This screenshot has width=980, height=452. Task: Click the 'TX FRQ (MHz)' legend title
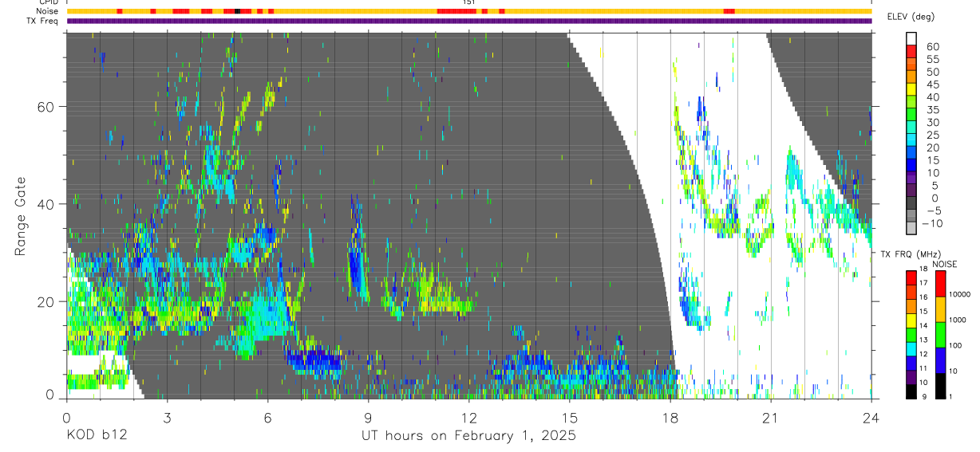(911, 254)
